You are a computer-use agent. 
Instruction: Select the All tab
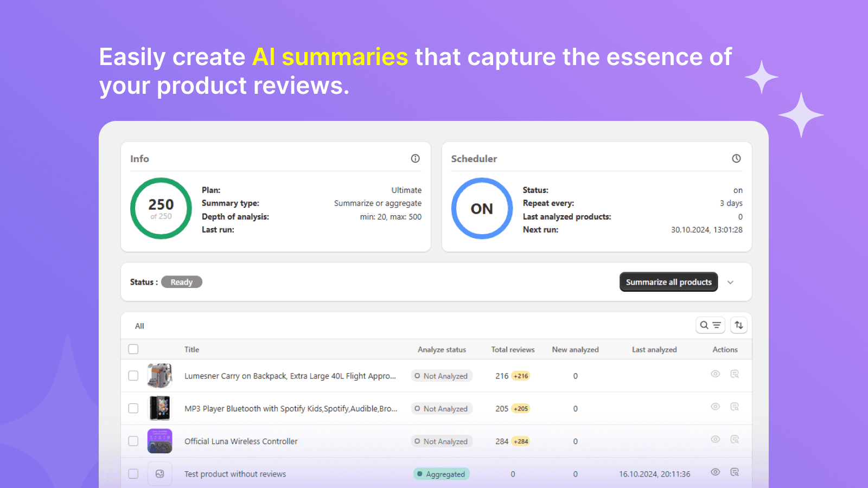pyautogui.click(x=139, y=326)
